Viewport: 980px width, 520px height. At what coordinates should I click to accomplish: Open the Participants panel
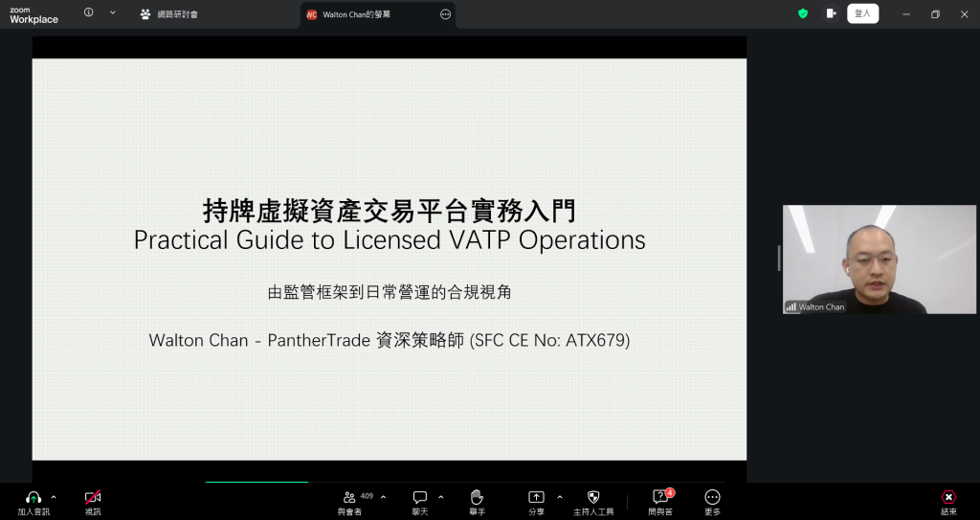point(350,498)
